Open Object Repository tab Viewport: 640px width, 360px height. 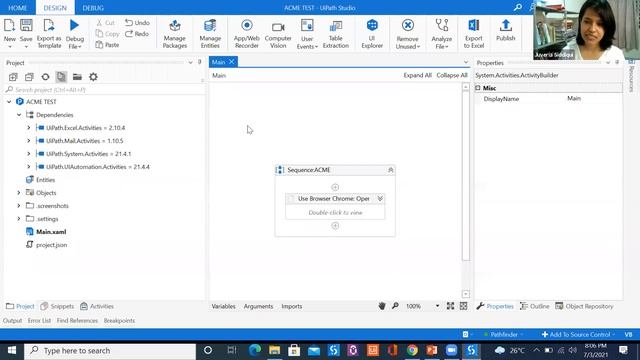coord(584,306)
